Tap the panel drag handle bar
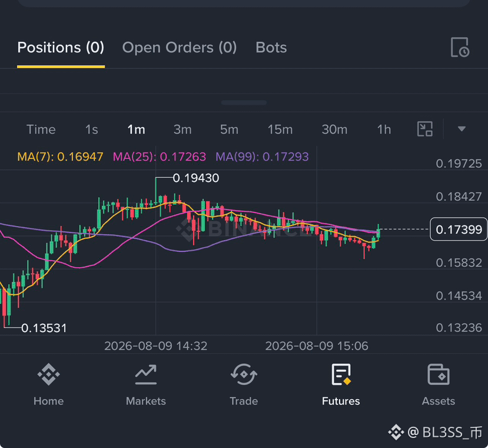 (x=244, y=103)
